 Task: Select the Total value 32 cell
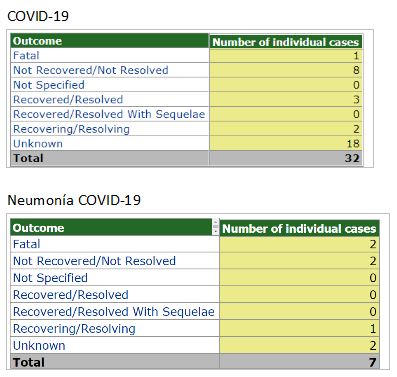click(x=286, y=158)
